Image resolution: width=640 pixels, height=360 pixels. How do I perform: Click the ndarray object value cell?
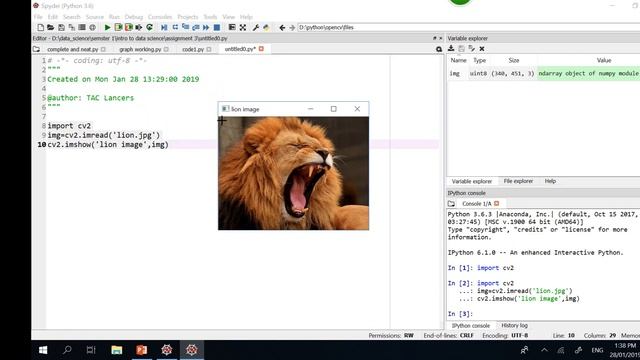coord(589,73)
